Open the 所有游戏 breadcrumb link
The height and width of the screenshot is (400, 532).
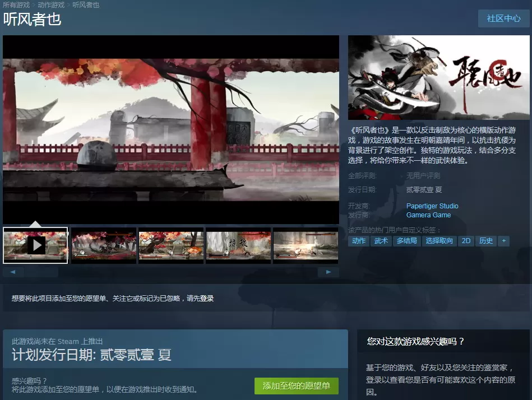coord(16,4)
